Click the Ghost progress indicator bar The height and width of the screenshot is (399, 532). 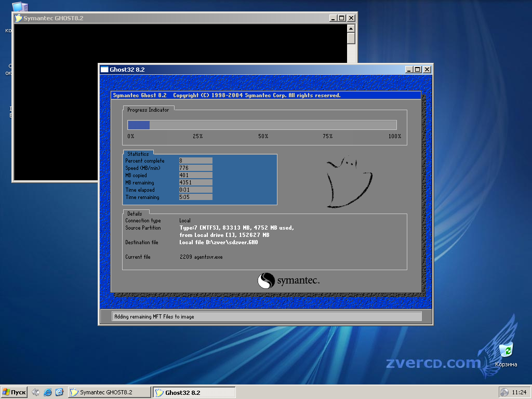click(262, 125)
